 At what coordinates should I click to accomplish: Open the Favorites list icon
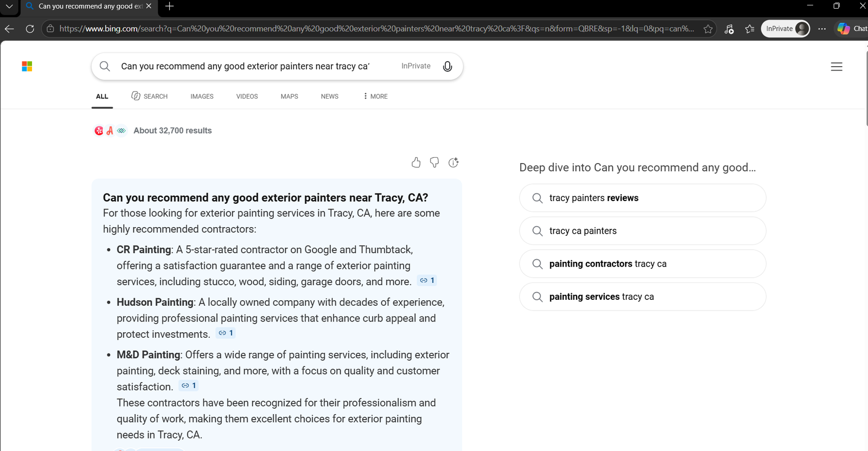pyautogui.click(x=750, y=29)
